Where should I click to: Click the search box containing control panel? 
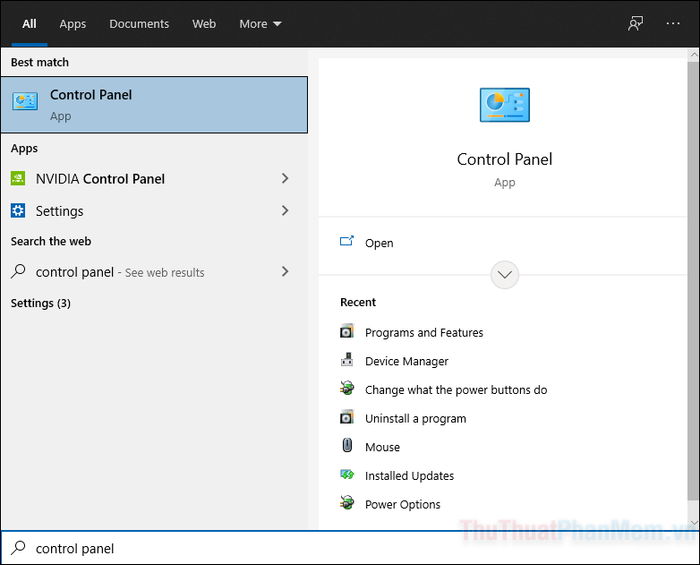(350, 548)
